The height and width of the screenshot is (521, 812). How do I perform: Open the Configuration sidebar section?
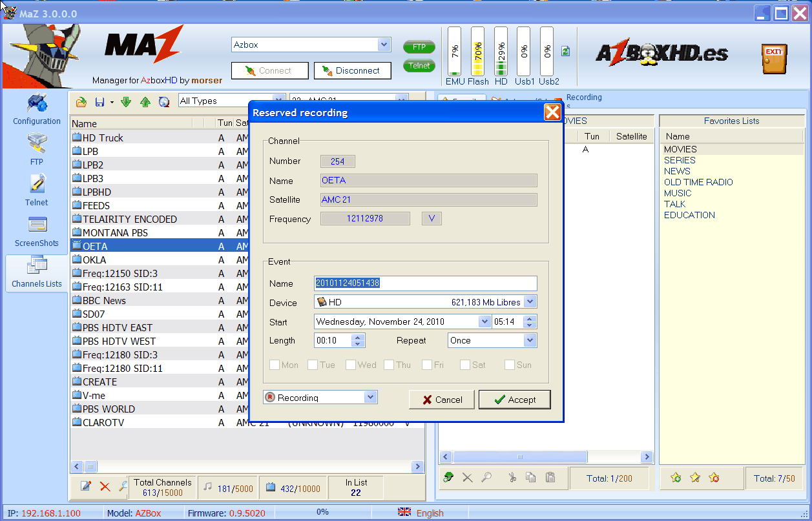pos(37,109)
